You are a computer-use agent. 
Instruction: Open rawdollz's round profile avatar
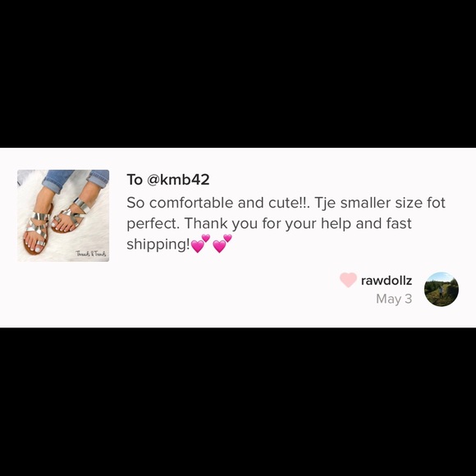point(441,289)
